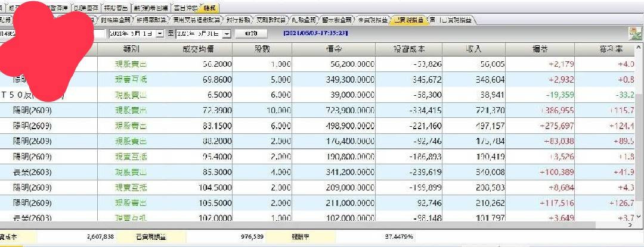Image resolution: width=644 pixels, height=247 pixels.
Task: Click the total investment cost 2,607,838
Action: pos(101,237)
